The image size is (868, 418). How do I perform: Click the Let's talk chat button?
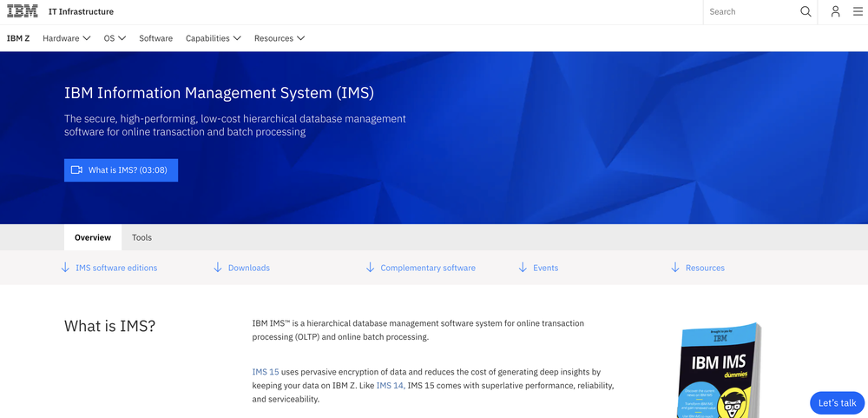coord(837,403)
